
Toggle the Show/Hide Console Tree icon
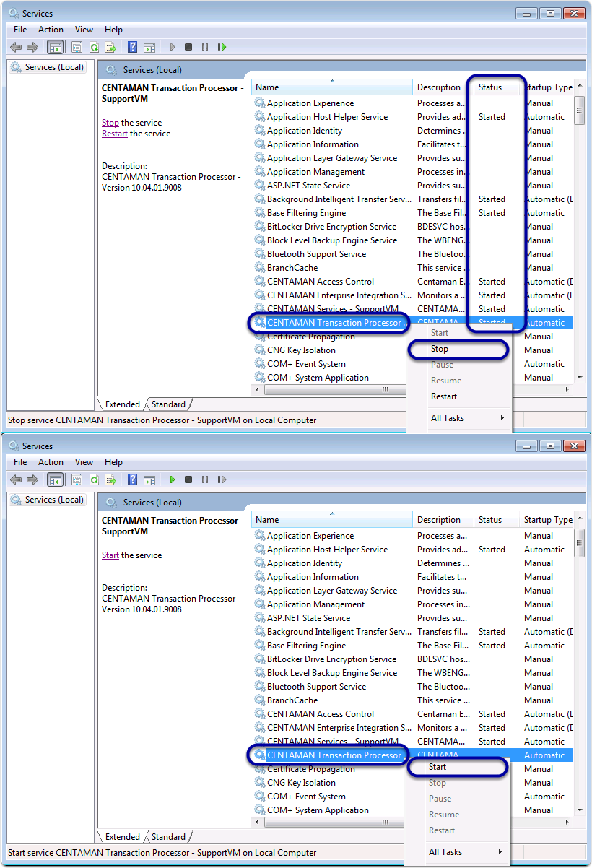coord(54,47)
